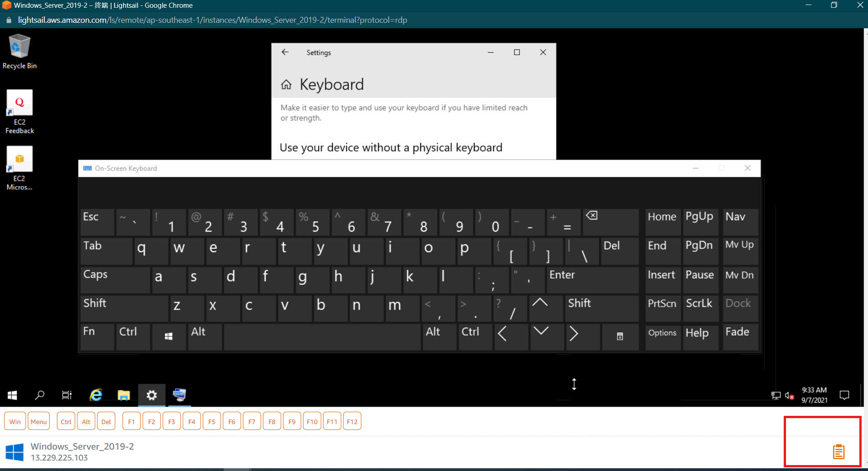The image size is (868, 471).
Task: Click the muted volume tray icon
Action: [x=790, y=396]
